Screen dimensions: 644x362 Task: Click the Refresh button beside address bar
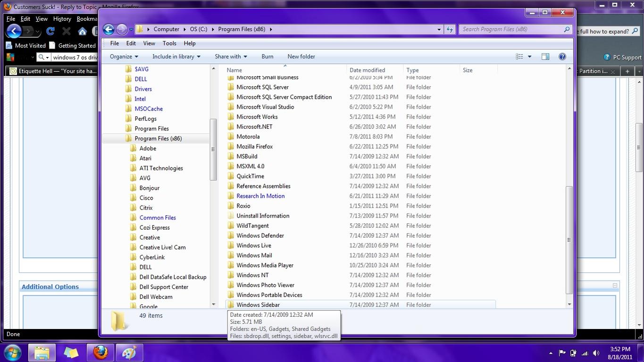450,29
